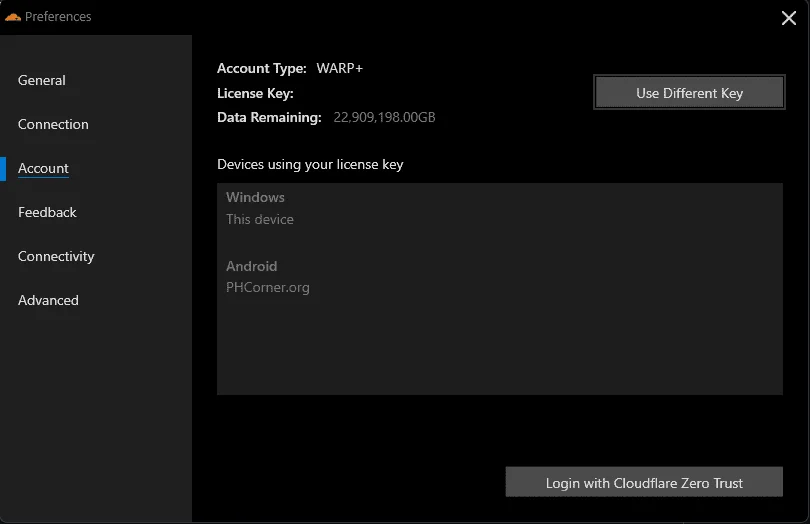Click the Account Type label

pyautogui.click(x=262, y=68)
